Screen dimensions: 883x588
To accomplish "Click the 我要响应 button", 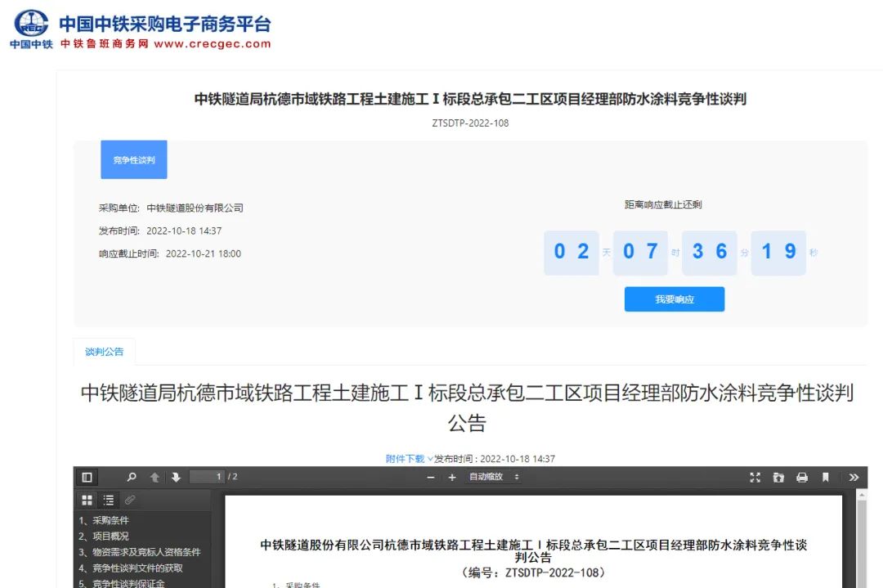I will 674,299.
